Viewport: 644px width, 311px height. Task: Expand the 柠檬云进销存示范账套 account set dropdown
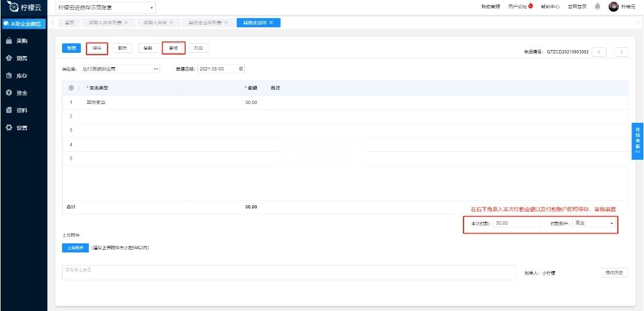click(106, 7)
